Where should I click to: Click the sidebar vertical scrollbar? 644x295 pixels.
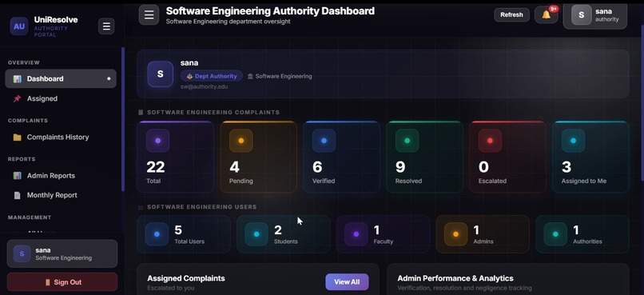tap(123, 119)
